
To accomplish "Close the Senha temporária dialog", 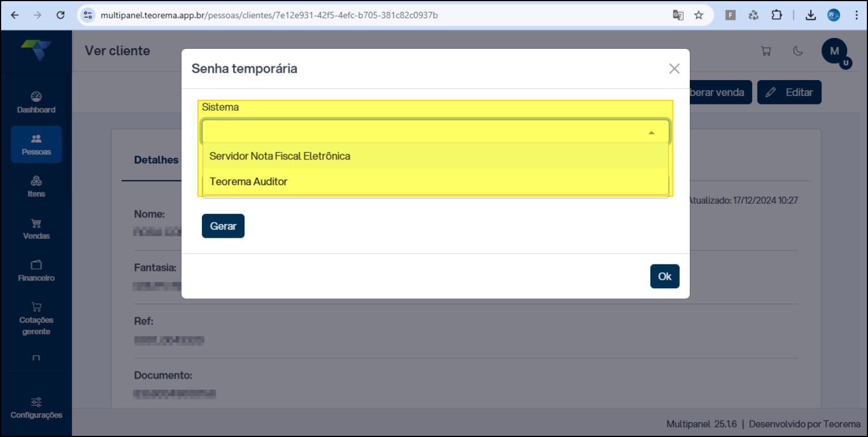I will (x=674, y=69).
